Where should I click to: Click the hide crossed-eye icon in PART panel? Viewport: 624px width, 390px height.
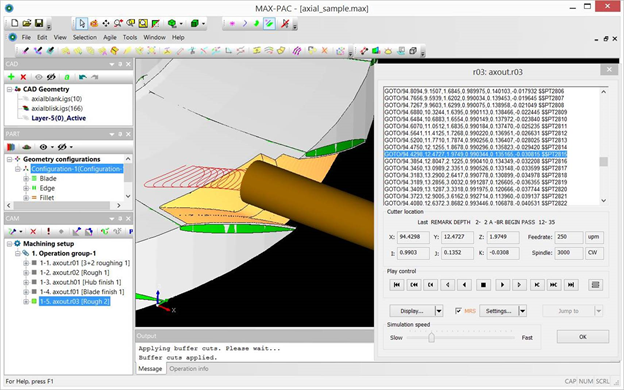(62, 147)
